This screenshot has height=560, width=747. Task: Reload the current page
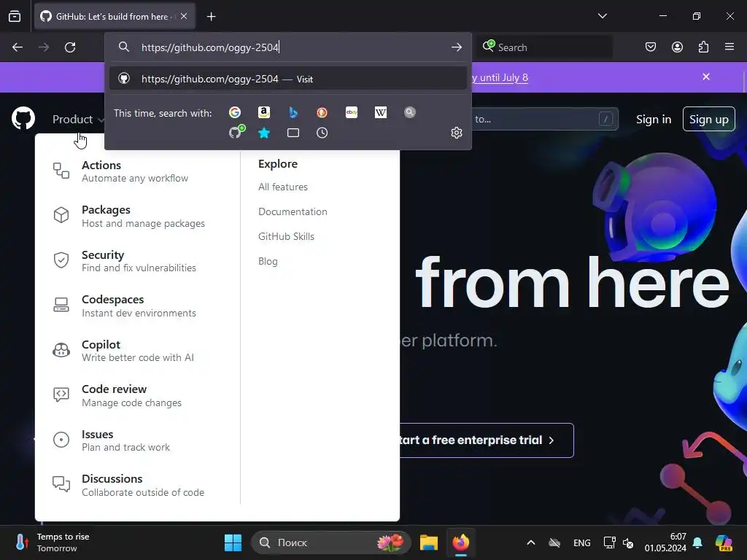tap(70, 47)
